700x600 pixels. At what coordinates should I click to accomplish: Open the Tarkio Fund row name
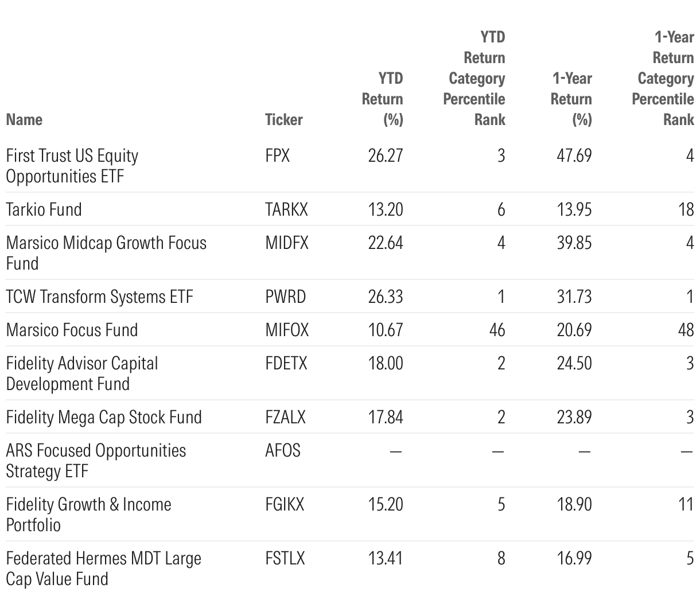pyautogui.click(x=44, y=209)
